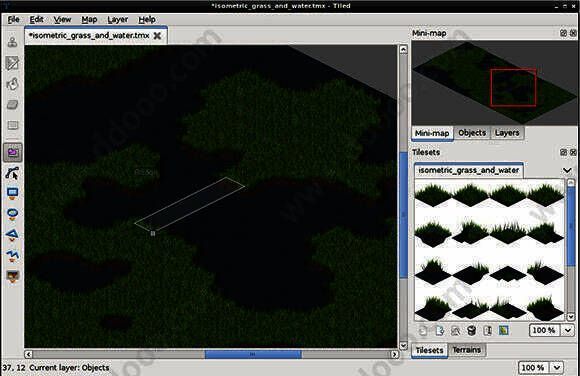
Task: Open the View menu
Action: pos(62,19)
